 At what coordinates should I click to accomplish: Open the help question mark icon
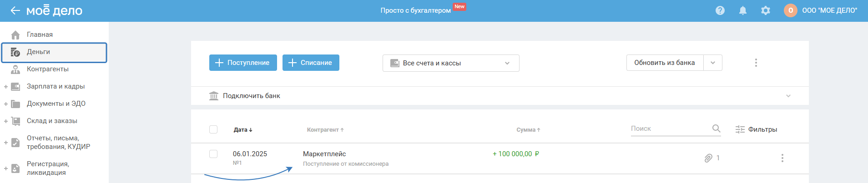pos(720,10)
